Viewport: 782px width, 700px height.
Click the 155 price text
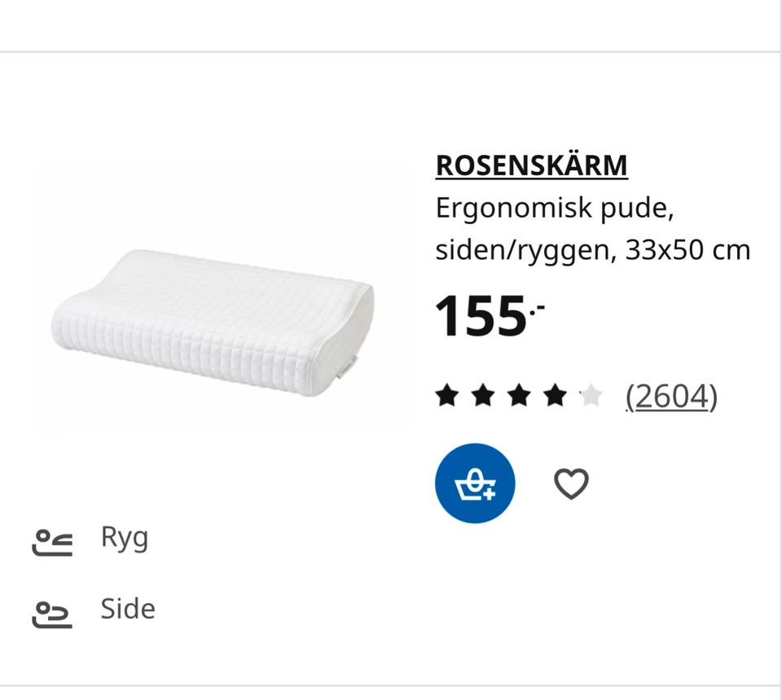click(x=480, y=316)
